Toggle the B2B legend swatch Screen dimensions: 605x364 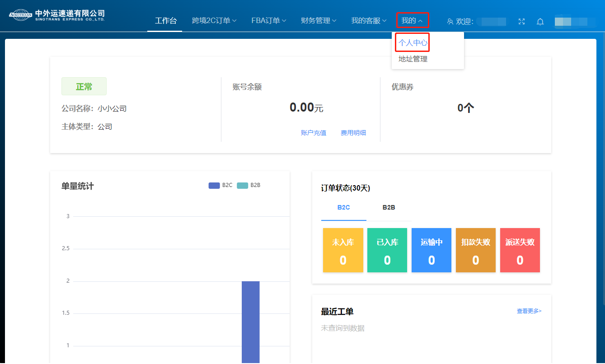243,186
